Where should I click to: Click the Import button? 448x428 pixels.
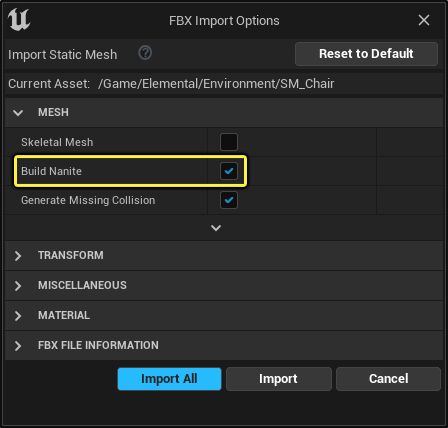coord(278,379)
